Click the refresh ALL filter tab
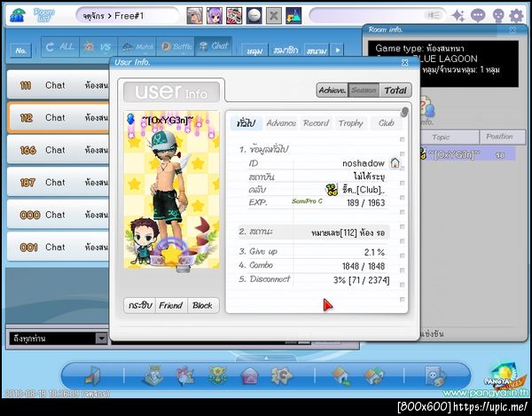Image resolution: width=532 pixels, height=416 pixels. 60,46
